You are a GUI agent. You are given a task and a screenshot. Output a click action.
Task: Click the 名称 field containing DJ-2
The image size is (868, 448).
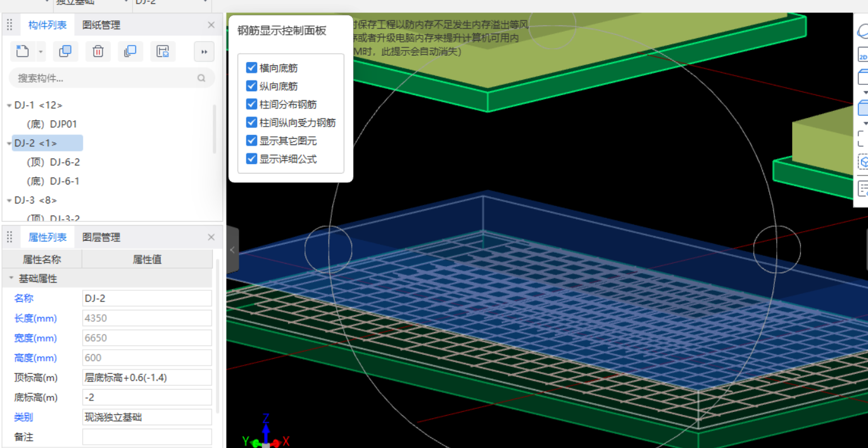(147, 298)
